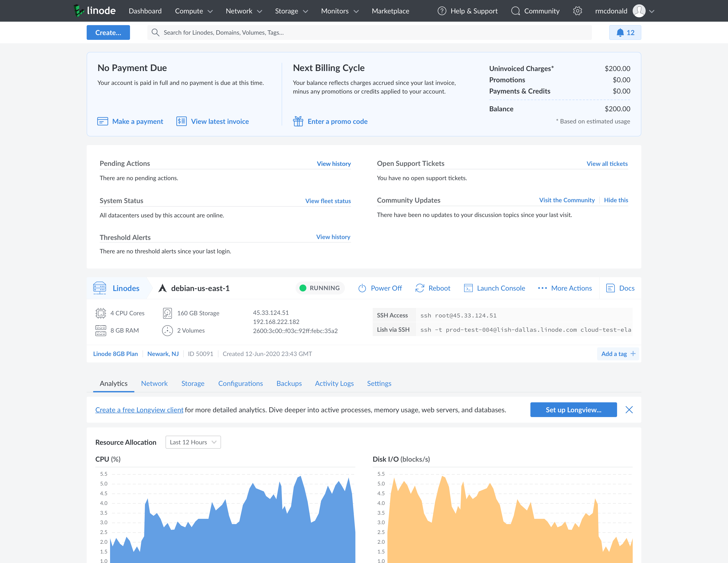
Task: Click the Newark, NJ region link
Action: [163, 354]
